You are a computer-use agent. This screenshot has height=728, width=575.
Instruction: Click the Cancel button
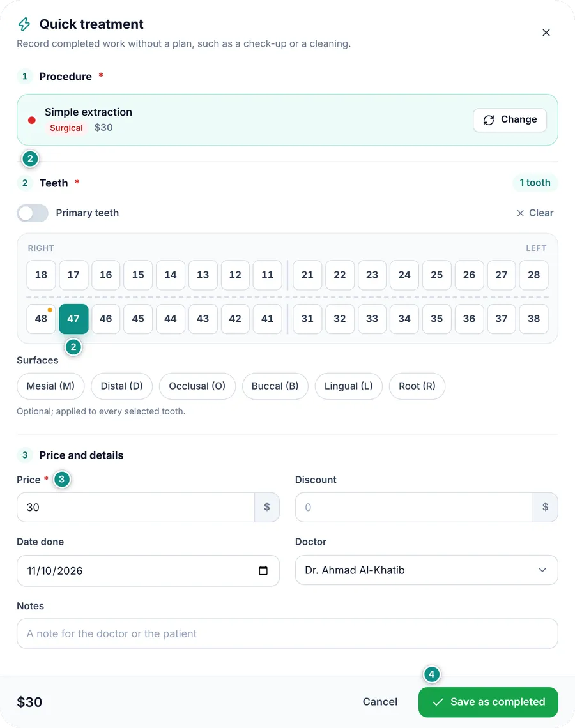[380, 702]
